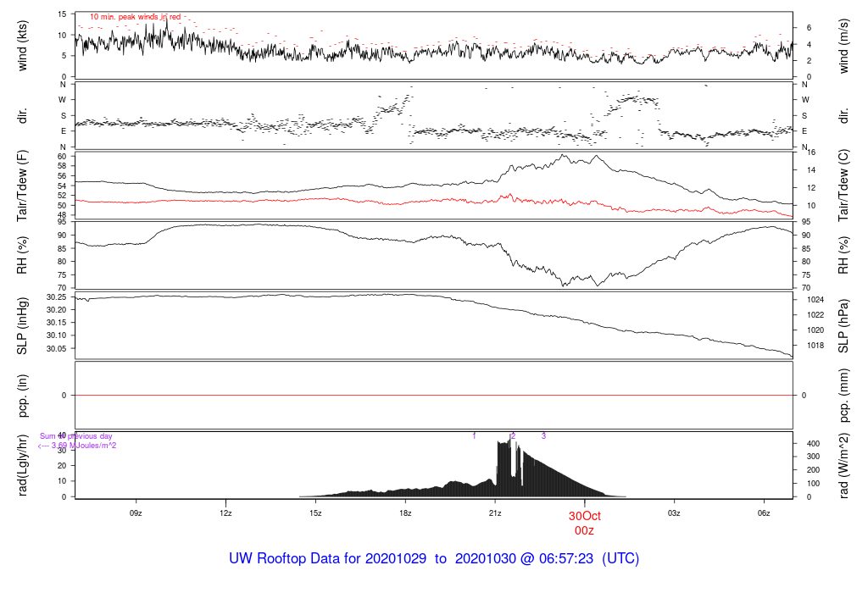868x593 pixels.
Task: Select the 'Tair/Tdew (C)' axis label
Action: [x=843, y=186]
